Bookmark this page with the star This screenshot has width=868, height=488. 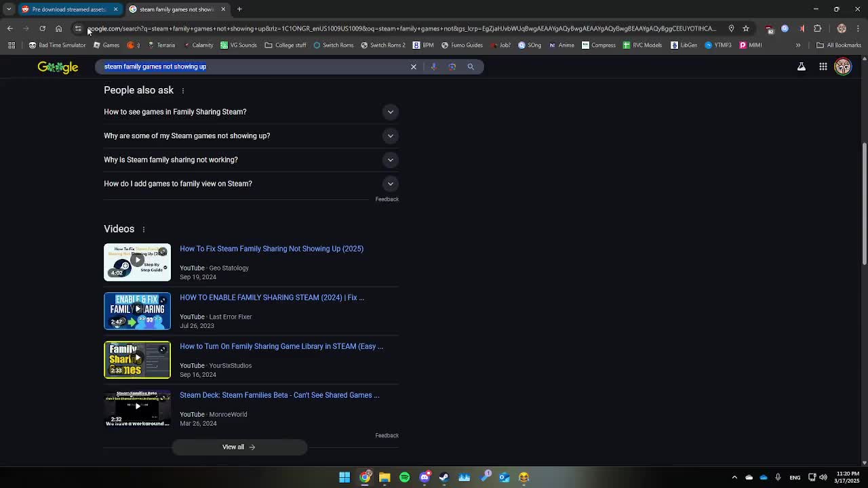tap(746, 28)
